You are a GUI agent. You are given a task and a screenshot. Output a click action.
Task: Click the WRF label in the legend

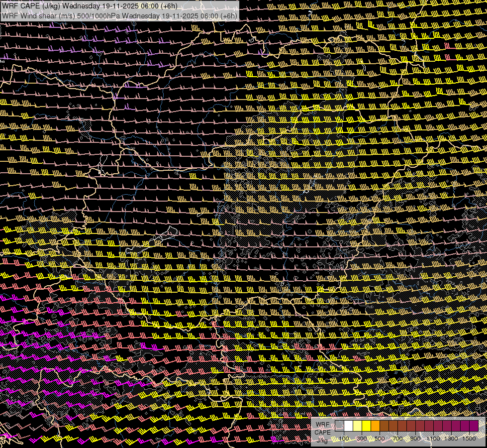(x=323, y=425)
